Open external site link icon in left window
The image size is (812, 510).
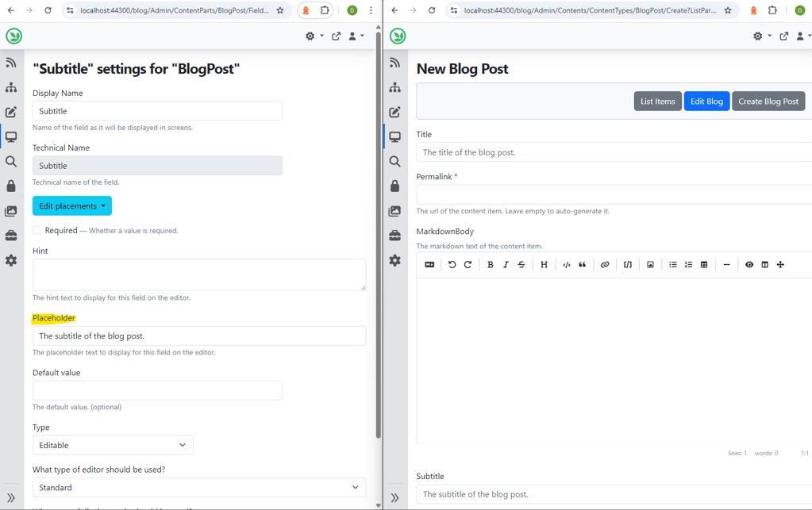336,36
